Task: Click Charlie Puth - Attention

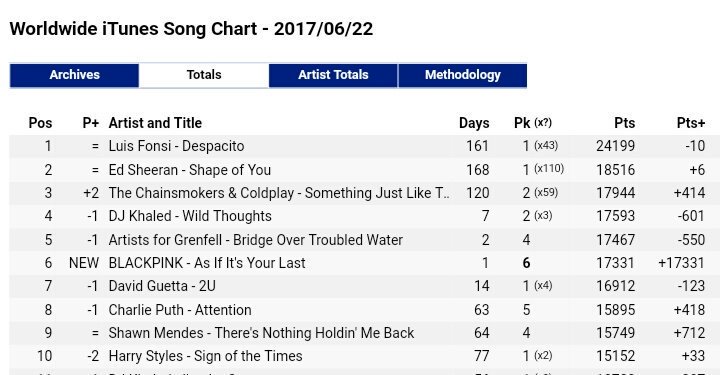Action: [180, 310]
